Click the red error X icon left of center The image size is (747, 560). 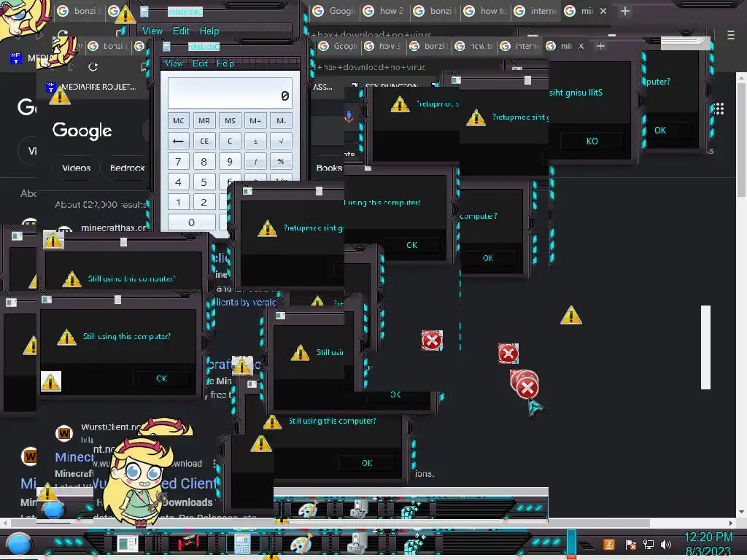tap(432, 341)
